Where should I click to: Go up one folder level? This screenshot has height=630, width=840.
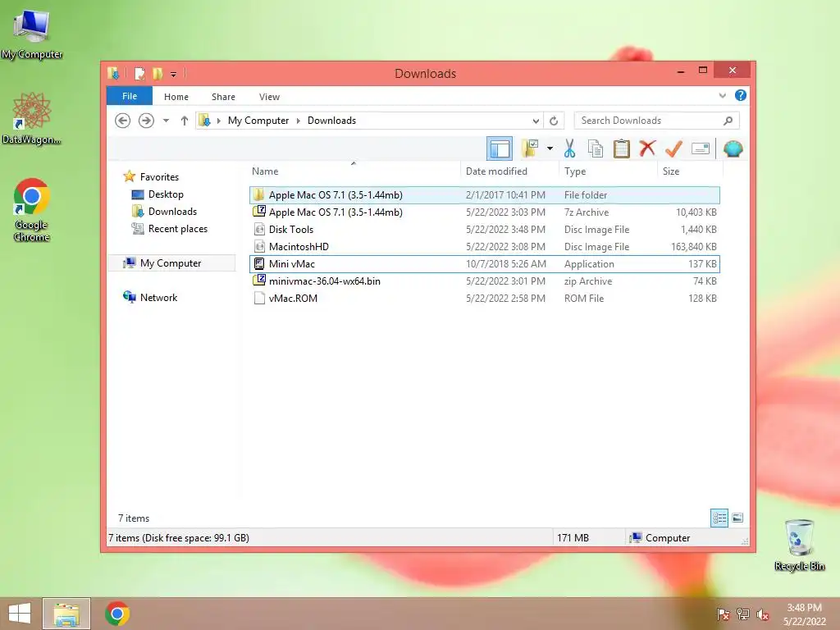tap(185, 121)
